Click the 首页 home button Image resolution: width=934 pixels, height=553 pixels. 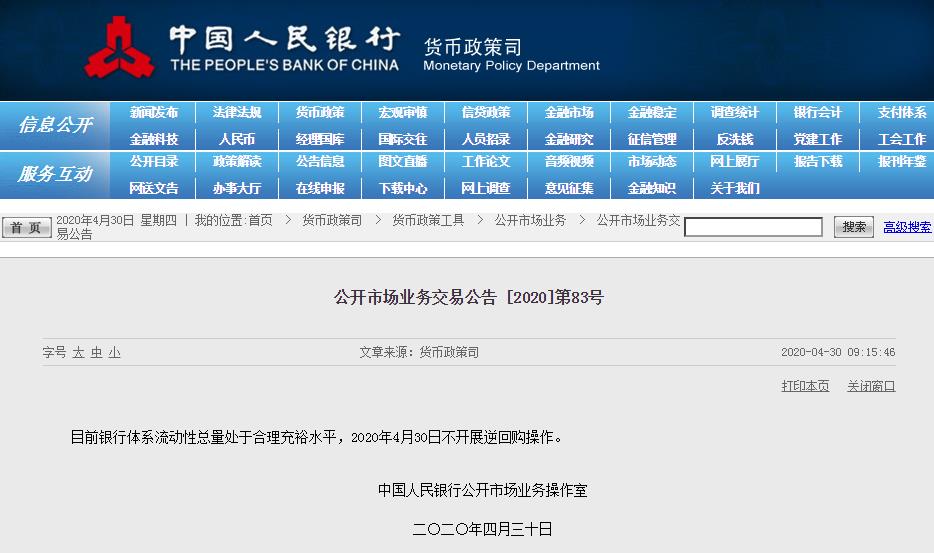pyautogui.click(x=27, y=228)
